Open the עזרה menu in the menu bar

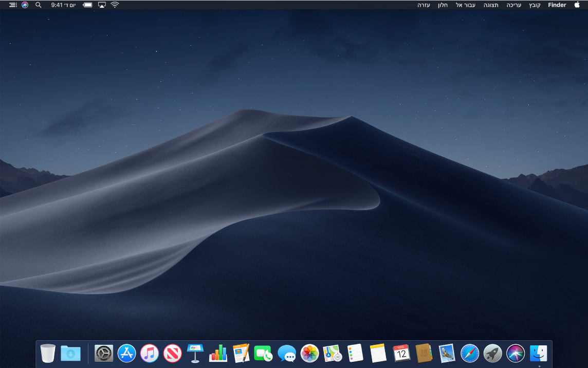click(424, 5)
